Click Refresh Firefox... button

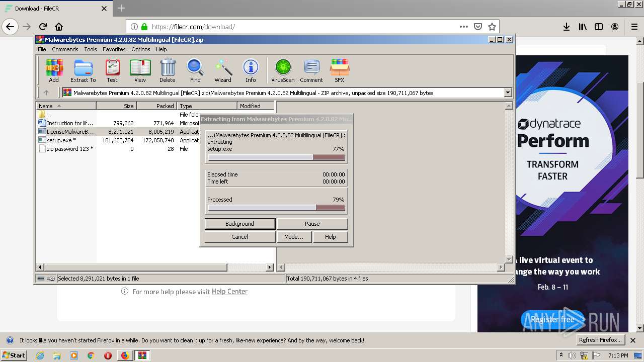[x=601, y=340]
